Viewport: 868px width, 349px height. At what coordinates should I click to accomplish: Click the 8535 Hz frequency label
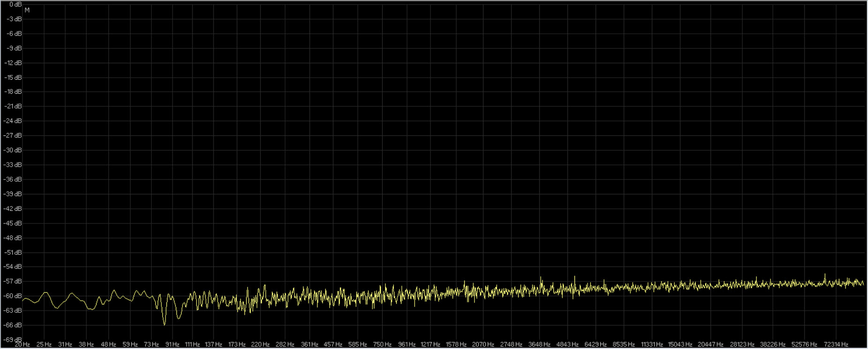624,345
